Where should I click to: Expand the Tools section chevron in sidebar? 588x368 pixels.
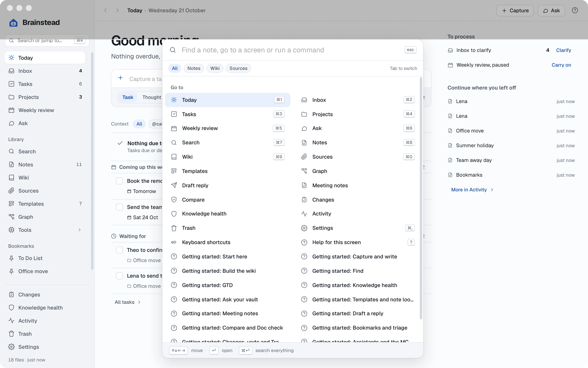[x=79, y=230]
